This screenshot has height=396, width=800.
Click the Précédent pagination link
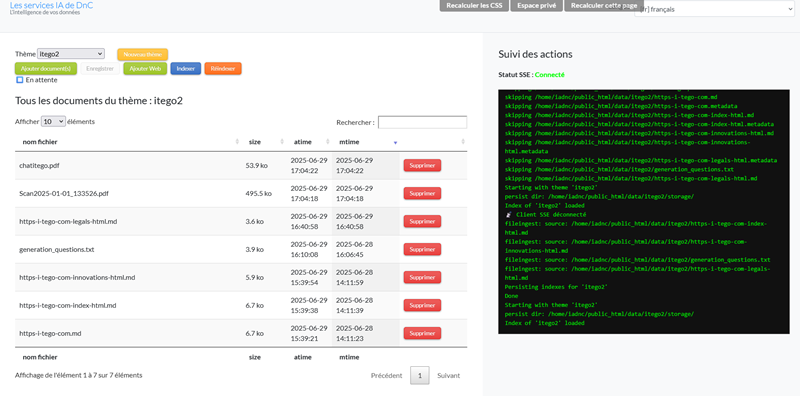(387, 376)
